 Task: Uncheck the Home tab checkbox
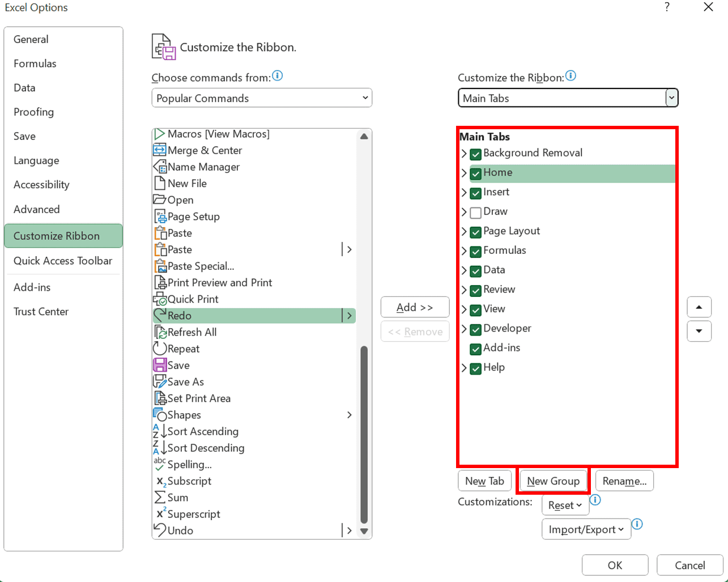tap(475, 173)
